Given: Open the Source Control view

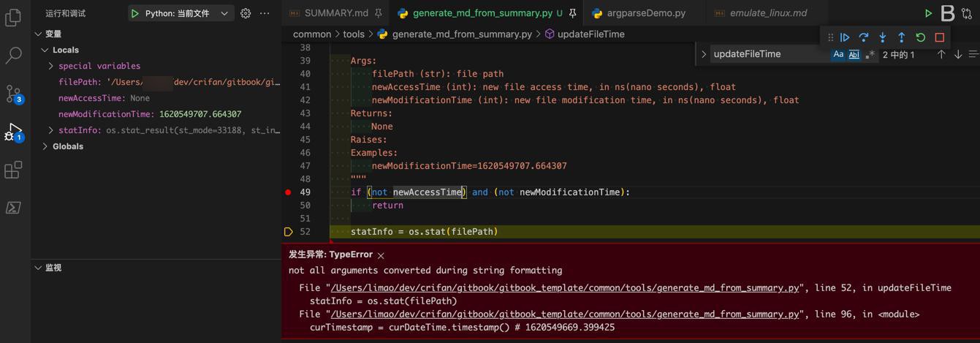Looking at the screenshot, I should coord(13,94).
